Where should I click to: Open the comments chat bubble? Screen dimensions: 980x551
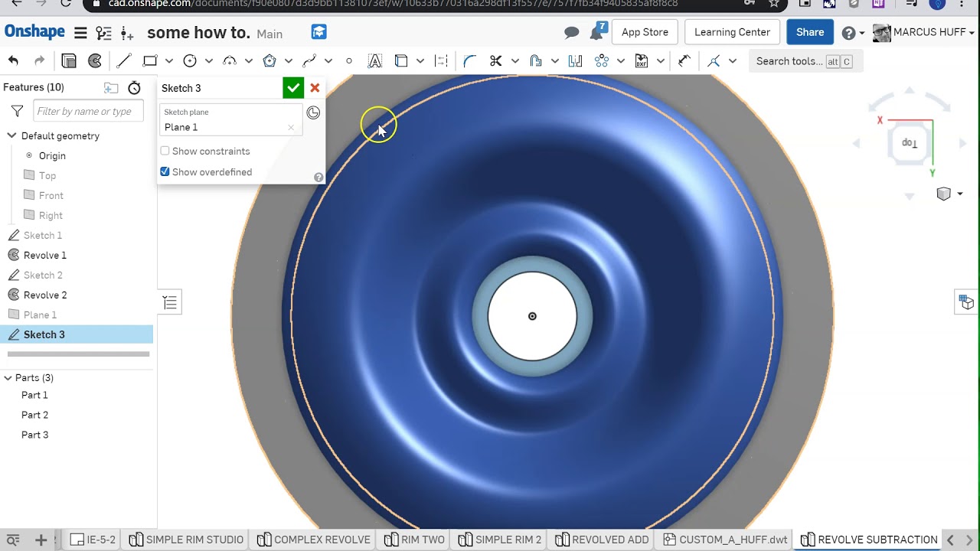point(572,32)
